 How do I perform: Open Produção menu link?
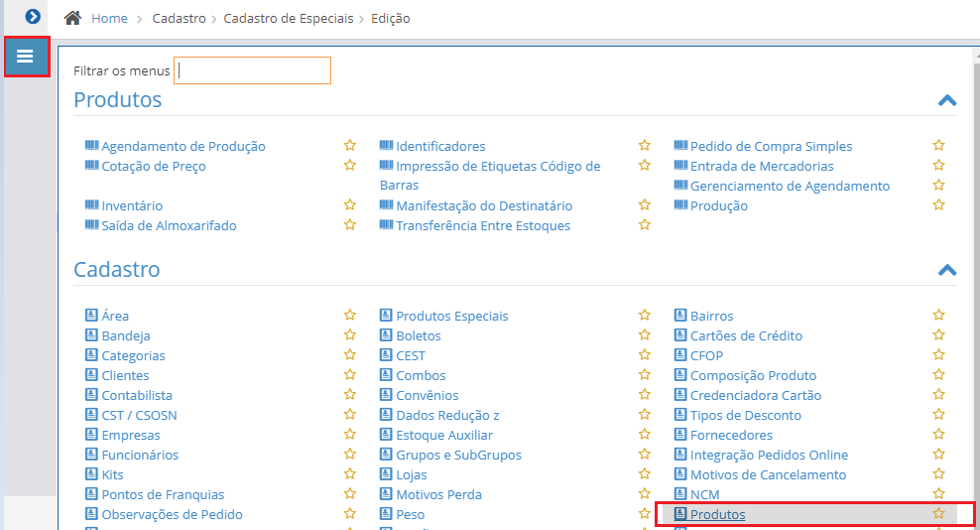719,205
